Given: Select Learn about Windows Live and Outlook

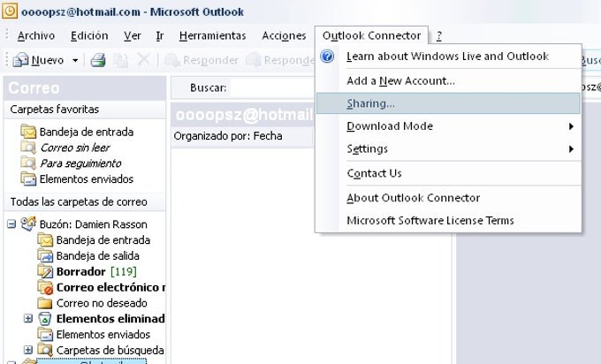Looking at the screenshot, I should click(x=448, y=57).
